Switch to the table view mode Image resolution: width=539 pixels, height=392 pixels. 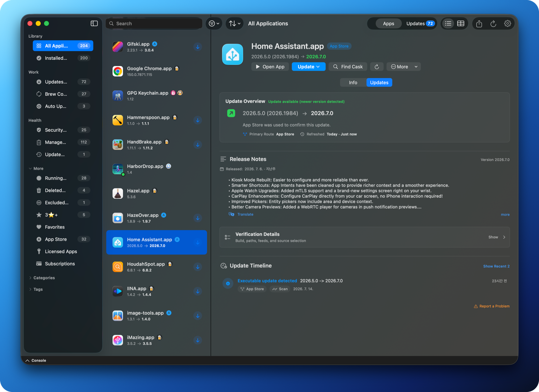tap(461, 24)
